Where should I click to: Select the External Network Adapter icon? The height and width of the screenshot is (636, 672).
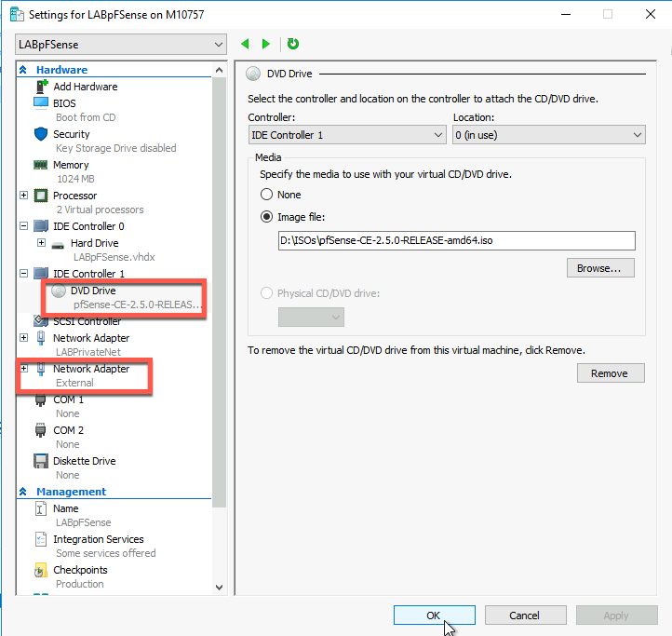41,369
